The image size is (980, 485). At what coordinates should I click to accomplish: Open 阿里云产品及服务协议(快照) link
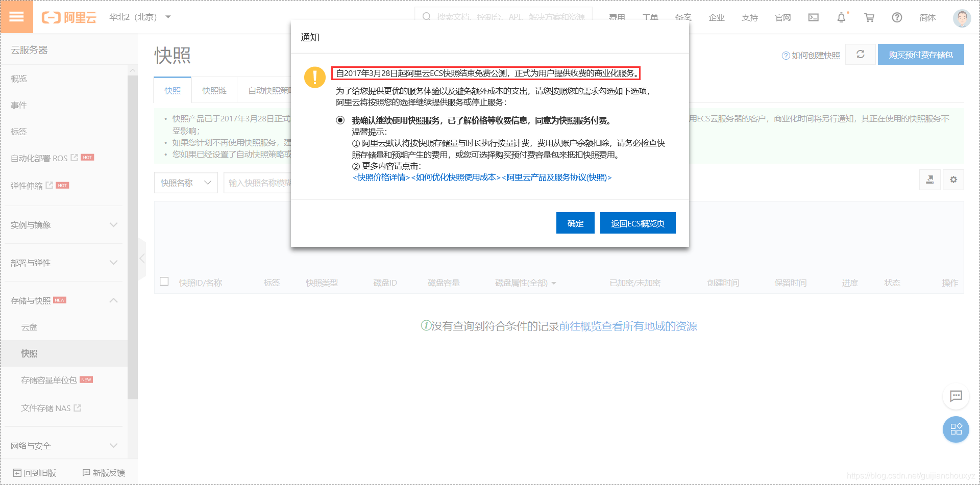(x=557, y=177)
